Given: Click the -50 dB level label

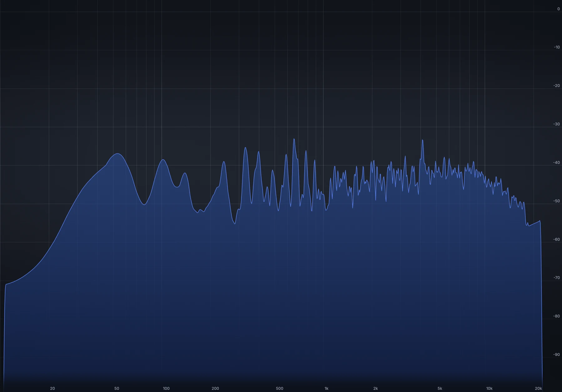Looking at the screenshot, I should [x=557, y=201].
